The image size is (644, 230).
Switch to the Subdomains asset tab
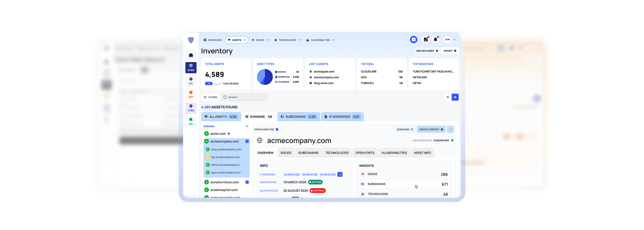(298, 117)
